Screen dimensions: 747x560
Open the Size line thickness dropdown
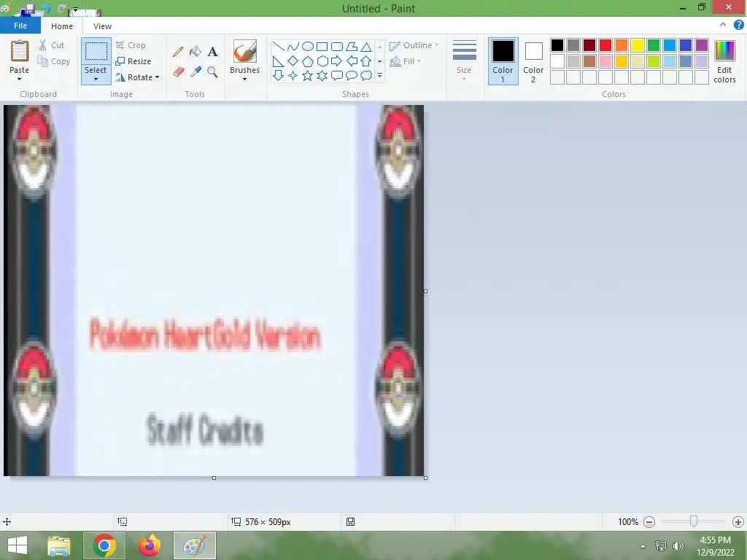464,61
